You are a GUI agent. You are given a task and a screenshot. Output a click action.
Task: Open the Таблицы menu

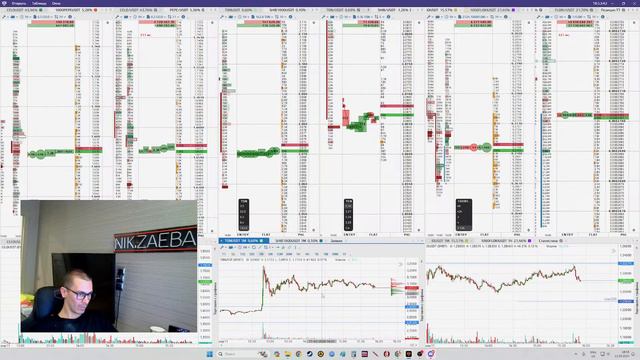[39, 3]
